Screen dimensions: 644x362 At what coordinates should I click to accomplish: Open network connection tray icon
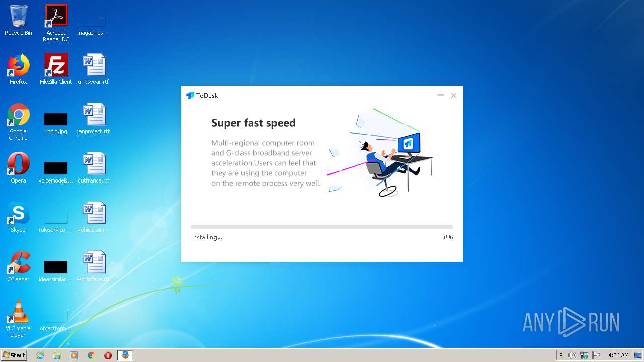tap(584, 355)
